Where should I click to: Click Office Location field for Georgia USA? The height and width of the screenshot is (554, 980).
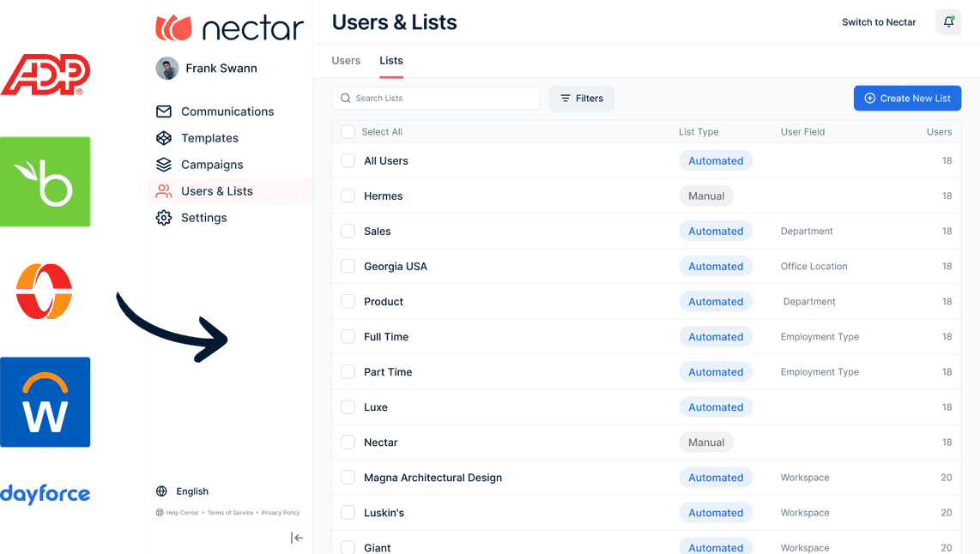point(814,266)
